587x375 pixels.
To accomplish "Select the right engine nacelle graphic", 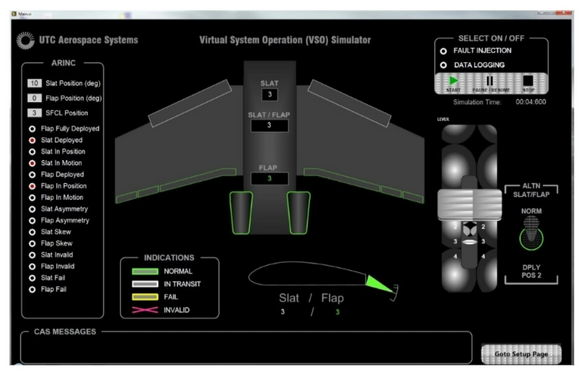I will point(298,213).
